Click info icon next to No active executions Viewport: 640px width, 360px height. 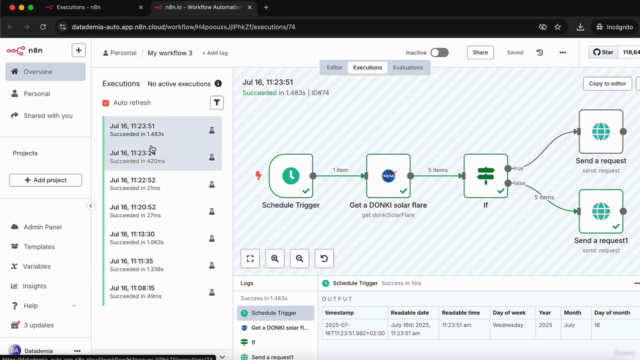(218, 84)
